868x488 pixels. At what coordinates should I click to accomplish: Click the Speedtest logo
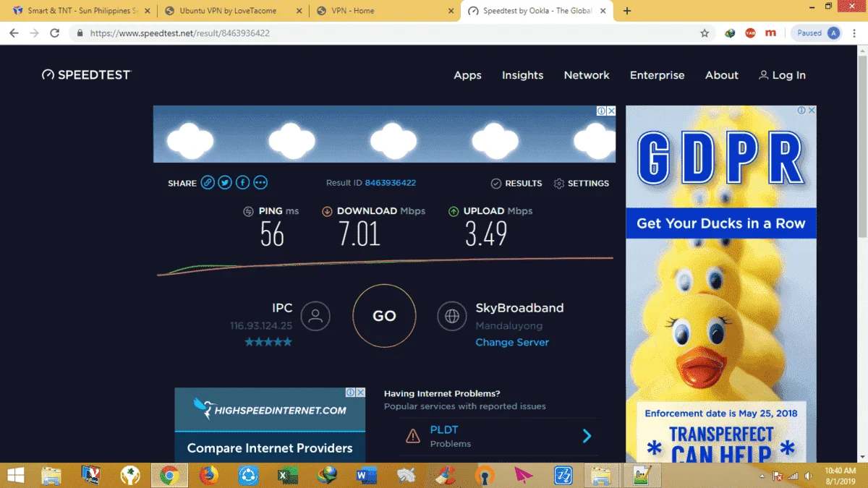coord(86,74)
